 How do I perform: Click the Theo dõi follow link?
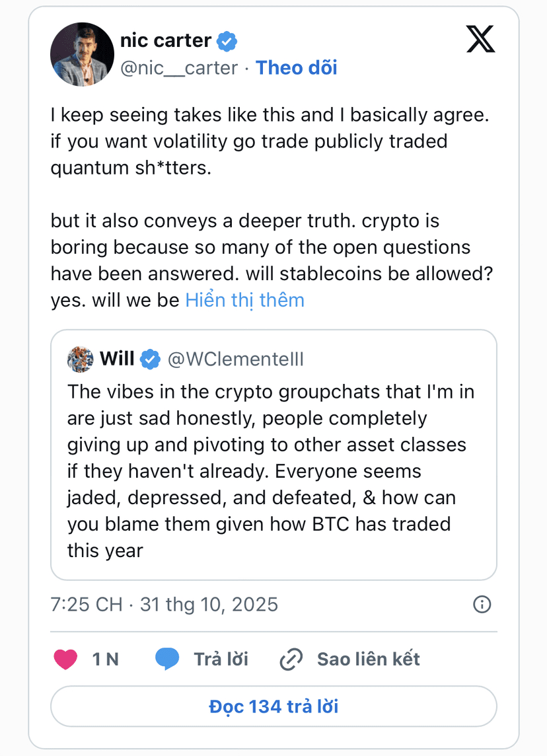296,67
